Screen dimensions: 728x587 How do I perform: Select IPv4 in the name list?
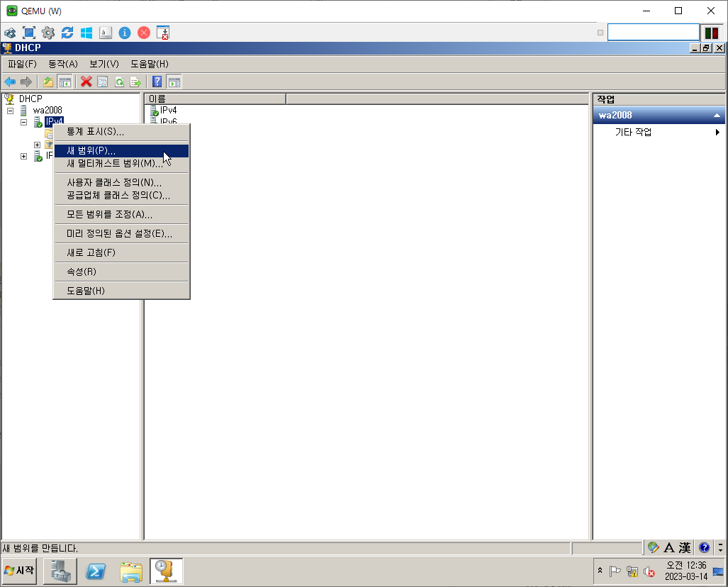pos(168,110)
